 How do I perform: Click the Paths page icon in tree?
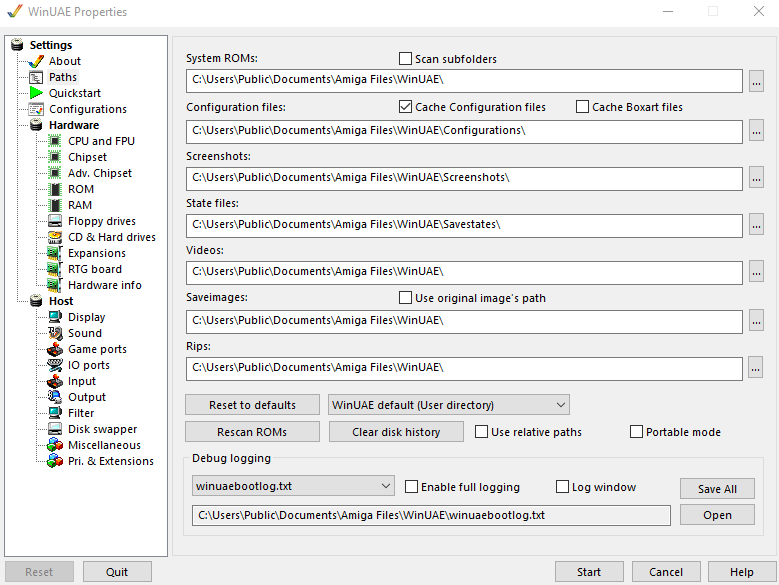[36, 77]
